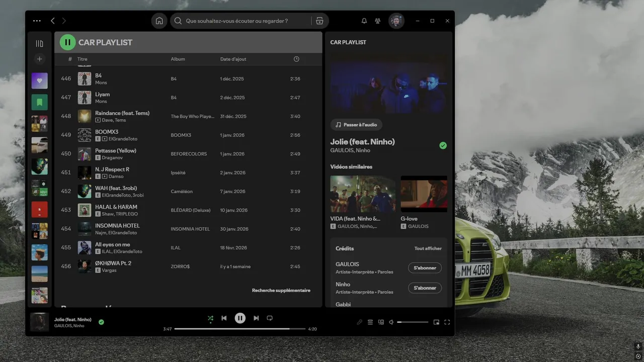Image resolution: width=644 pixels, height=362 pixels.
Task: Click the search field 'Que souhaitez-vous écouter'
Action: tap(240, 21)
